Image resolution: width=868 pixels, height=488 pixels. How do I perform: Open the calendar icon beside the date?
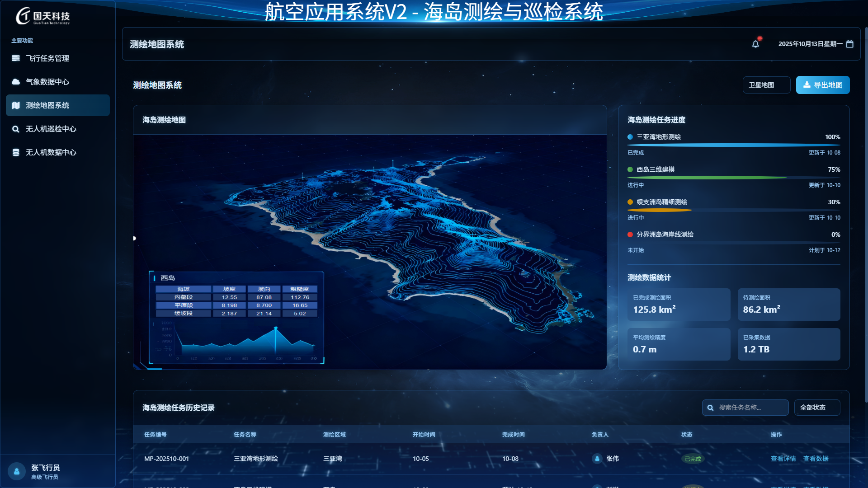(850, 44)
